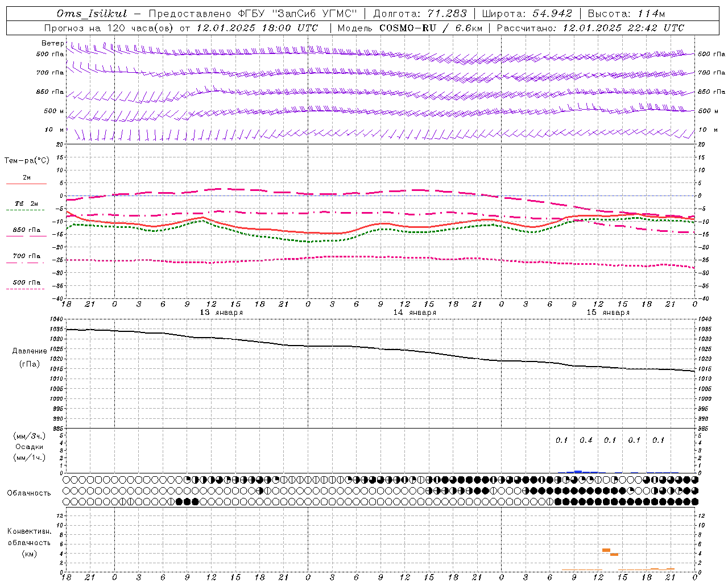Click the 500 гПа dotted temperature legend line
The height and width of the screenshot is (582, 728).
click(25, 289)
